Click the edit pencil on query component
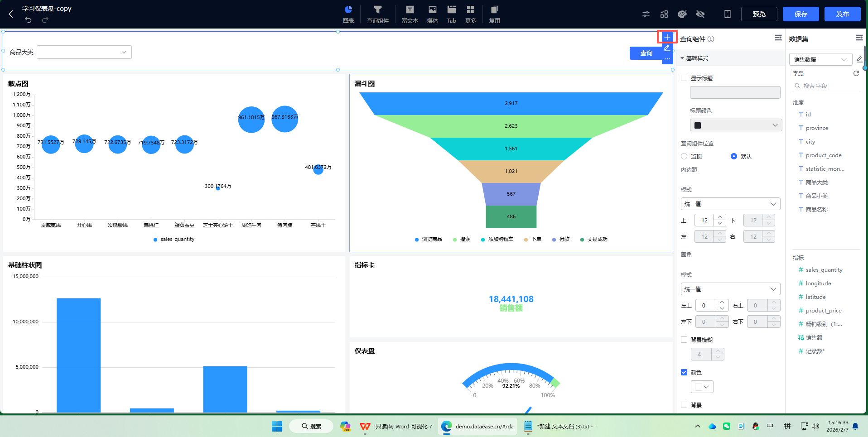Screen dimensions: 868x437 667,48
